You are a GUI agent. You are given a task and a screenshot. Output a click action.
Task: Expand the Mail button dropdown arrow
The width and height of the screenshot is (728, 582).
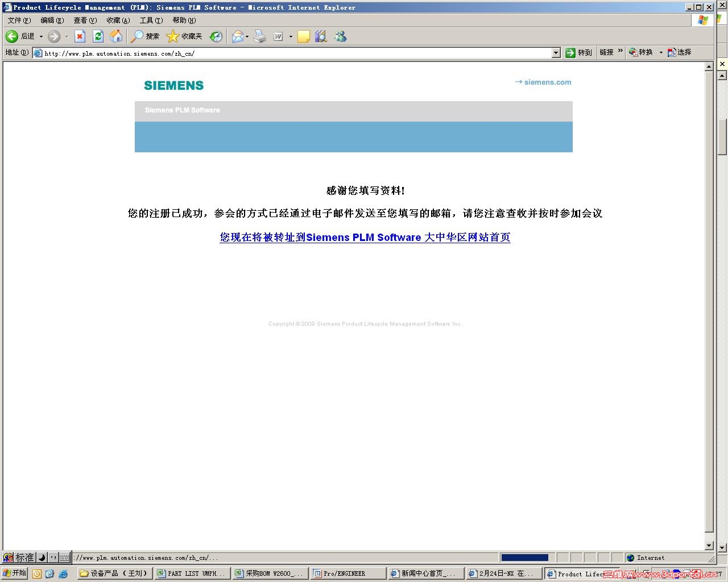click(247, 37)
